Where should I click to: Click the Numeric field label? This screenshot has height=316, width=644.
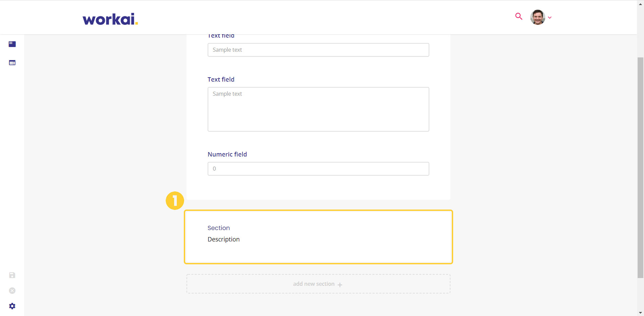click(x=227, y=154)
